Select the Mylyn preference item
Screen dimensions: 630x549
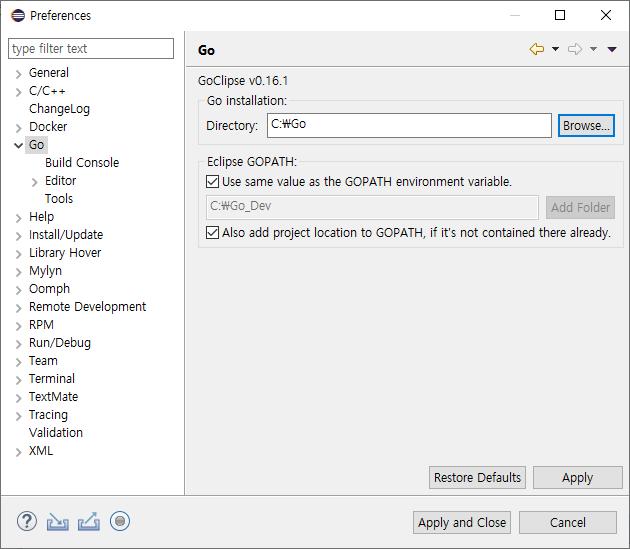[x=45, y=271]
